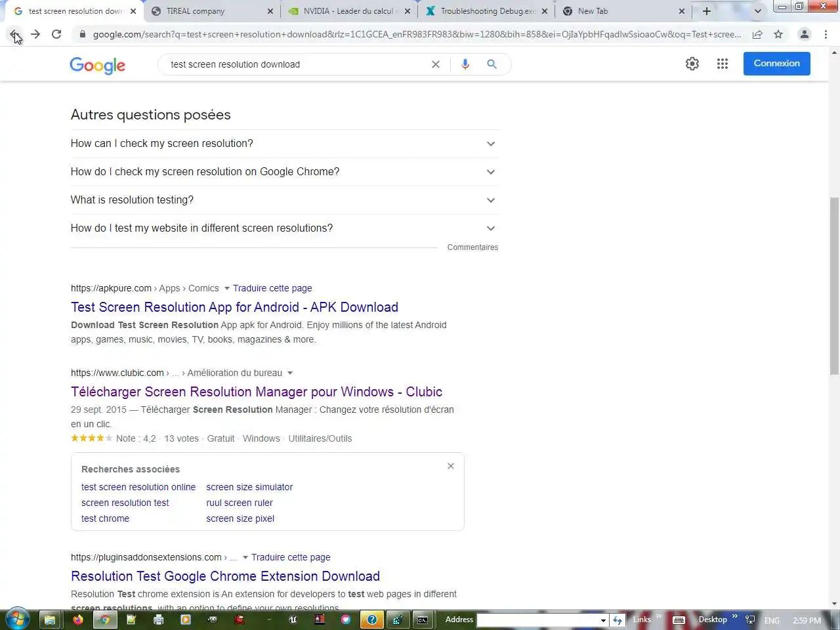The width and height of the screenshot is (840, 630).
Task: Open related search "ruul screen ruler"
Action: point(240,503)
